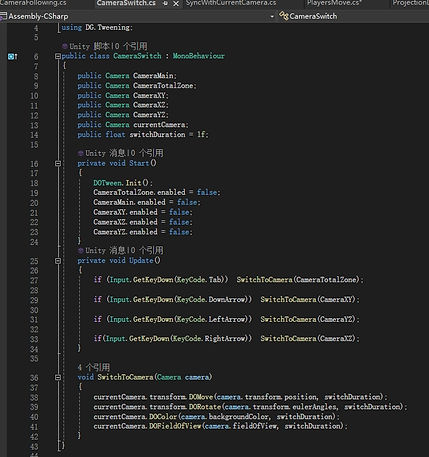Collapse the SwitchToCamera method region
This screenshot has width=429, height=457.
click(58, 377)
